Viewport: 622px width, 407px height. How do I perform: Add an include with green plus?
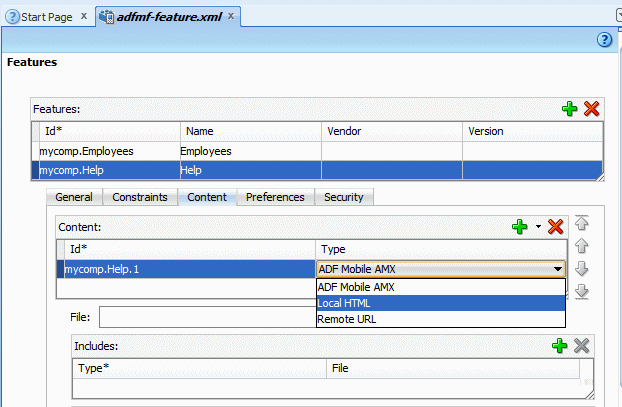pos(560,346)
